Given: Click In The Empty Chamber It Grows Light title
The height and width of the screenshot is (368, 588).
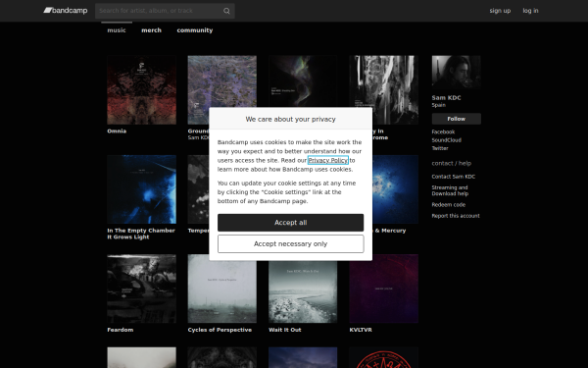Looking at the screenshot, I should pyautogui.click(x=141, y=234).
